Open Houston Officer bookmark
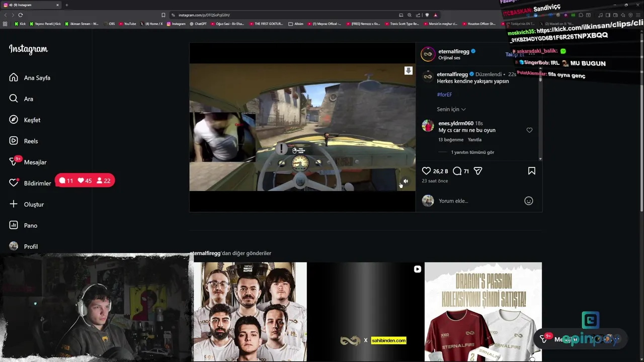 pos(478,24)
